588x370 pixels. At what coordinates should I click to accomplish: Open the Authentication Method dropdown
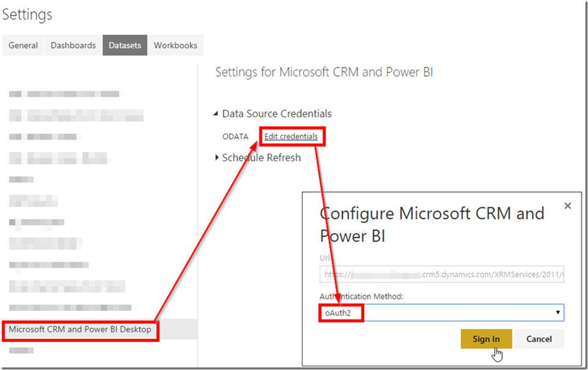442,313
